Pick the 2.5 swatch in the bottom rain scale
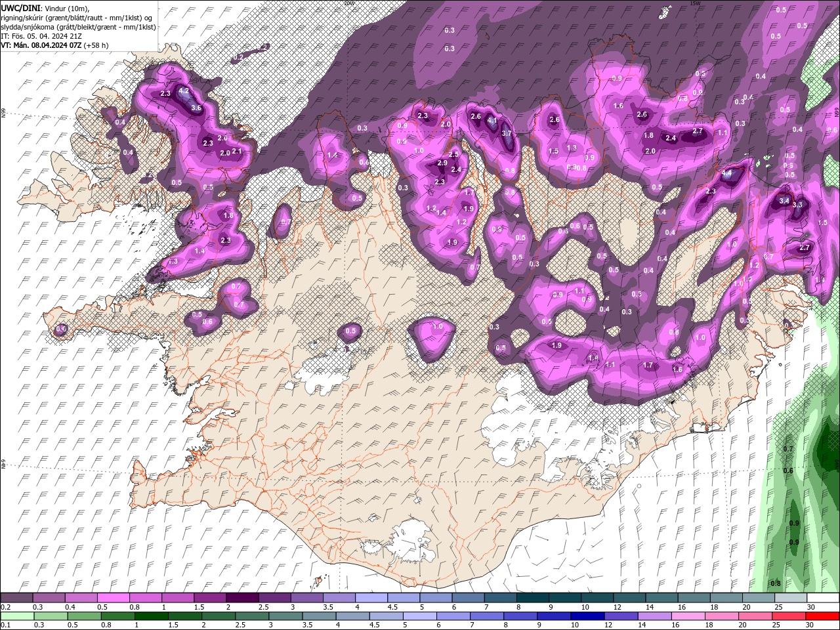 [x=251, y=616]
